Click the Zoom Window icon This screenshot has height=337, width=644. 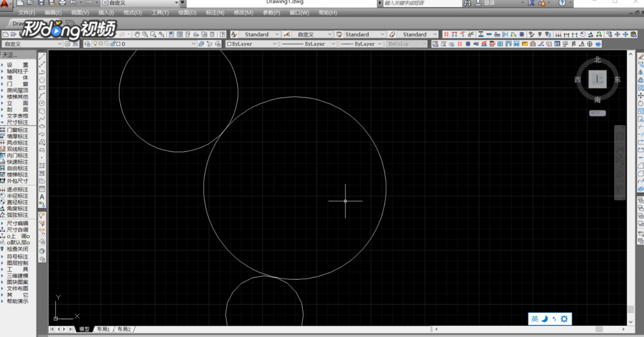point(153,34)
